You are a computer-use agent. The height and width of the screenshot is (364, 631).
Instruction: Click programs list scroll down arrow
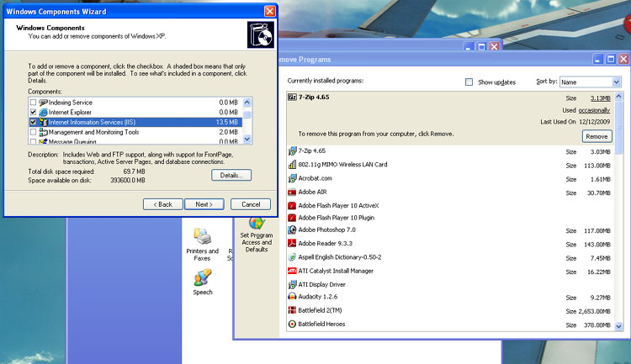(618, 326)
